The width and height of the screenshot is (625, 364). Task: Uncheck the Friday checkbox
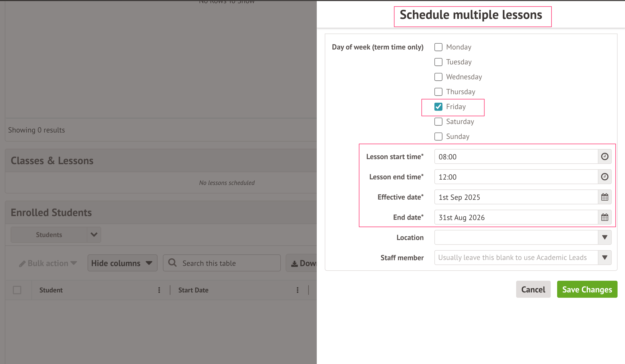(438, 107)
